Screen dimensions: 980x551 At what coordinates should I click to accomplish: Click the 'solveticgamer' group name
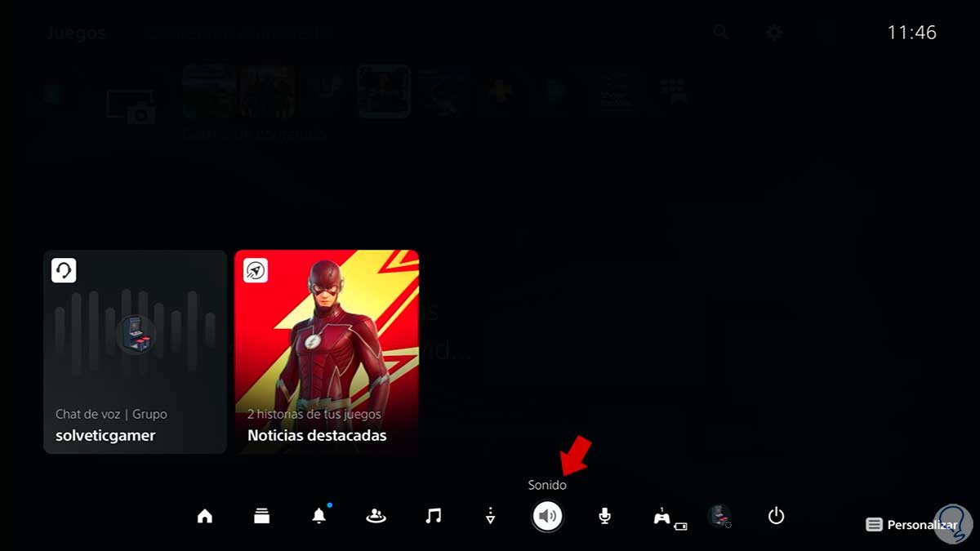coord(105,435)
